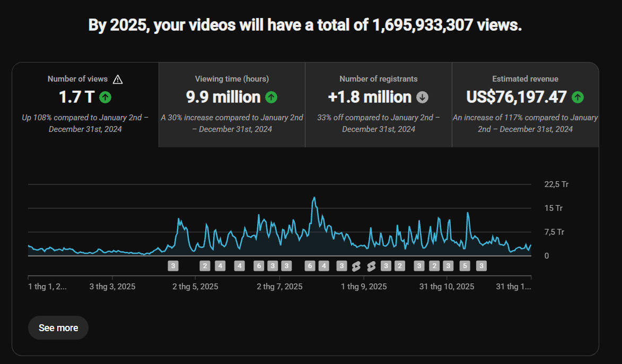Click green up arrow beside 9.9 million
The height and width of the screenshot is (364, 622).
[271, 97]
